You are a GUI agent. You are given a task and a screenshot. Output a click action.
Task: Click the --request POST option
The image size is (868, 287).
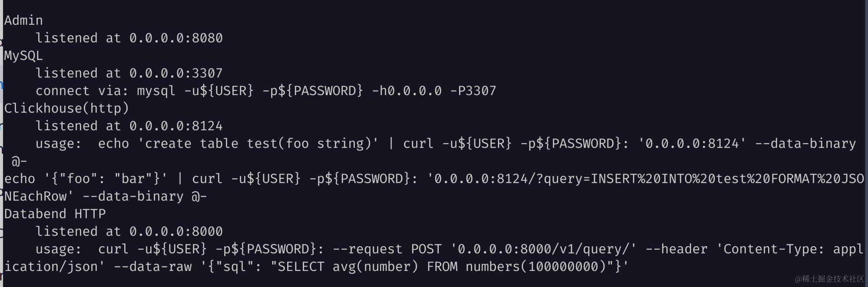(x=387, y=249)
